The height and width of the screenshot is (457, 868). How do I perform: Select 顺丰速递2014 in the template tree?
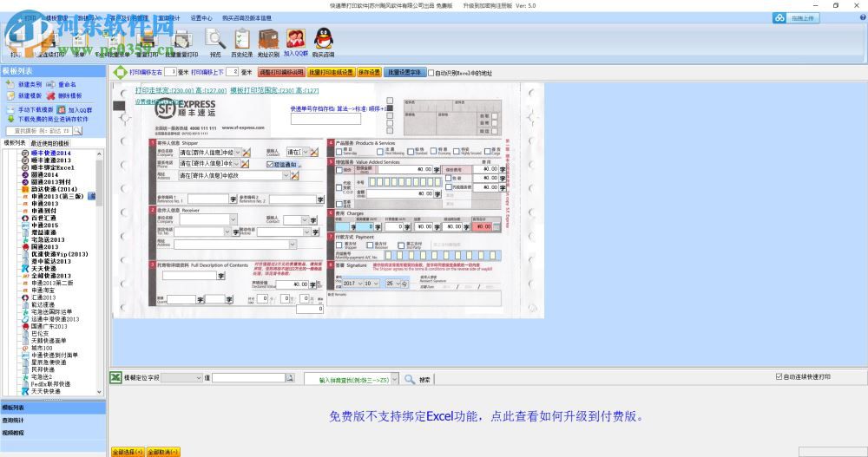51,153
